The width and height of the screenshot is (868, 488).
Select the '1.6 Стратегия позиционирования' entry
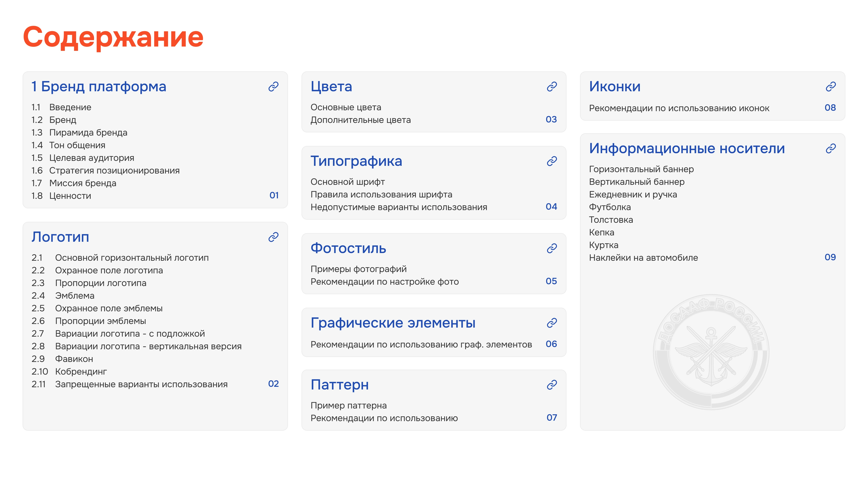106,171
